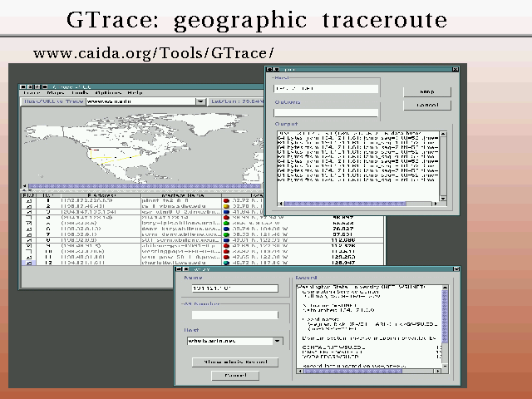
Task: Click the Stop button in the ping window
Action: pos(427,91)
